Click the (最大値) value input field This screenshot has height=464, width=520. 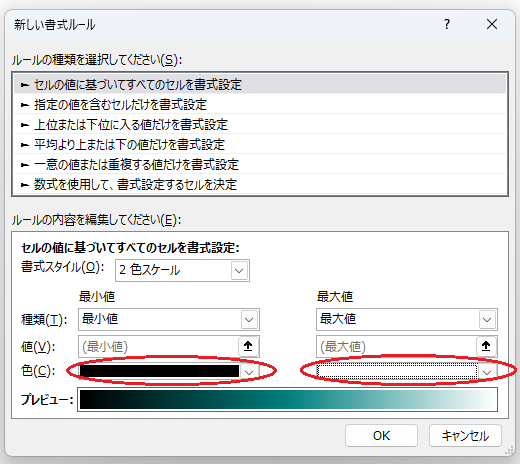(x=396, y=346)
